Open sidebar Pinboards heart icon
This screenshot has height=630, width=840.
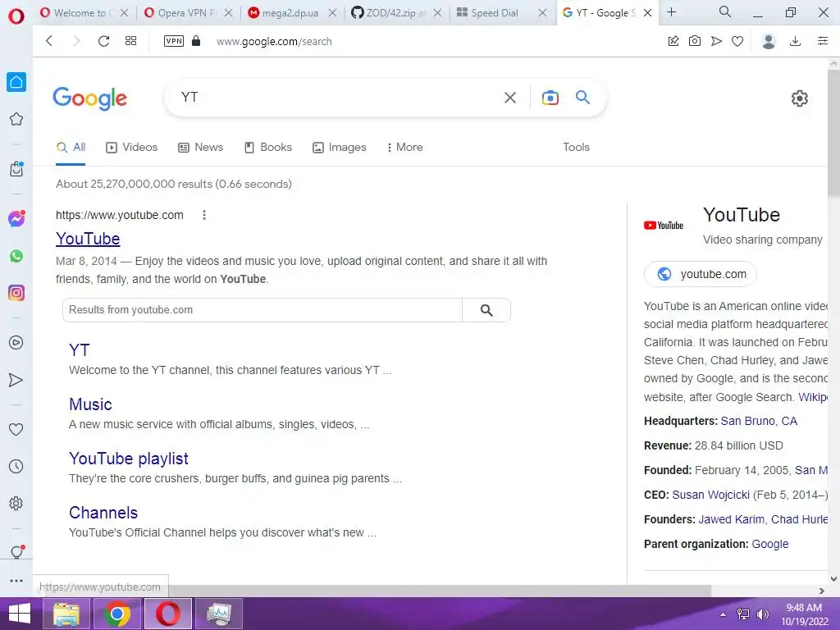point(16,429)
